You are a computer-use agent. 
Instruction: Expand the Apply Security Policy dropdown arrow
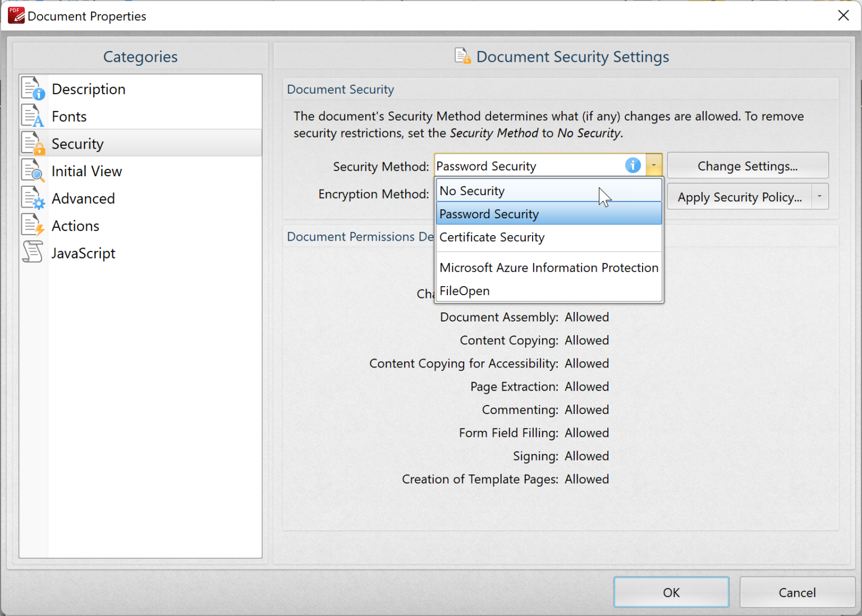pos(819,196)
